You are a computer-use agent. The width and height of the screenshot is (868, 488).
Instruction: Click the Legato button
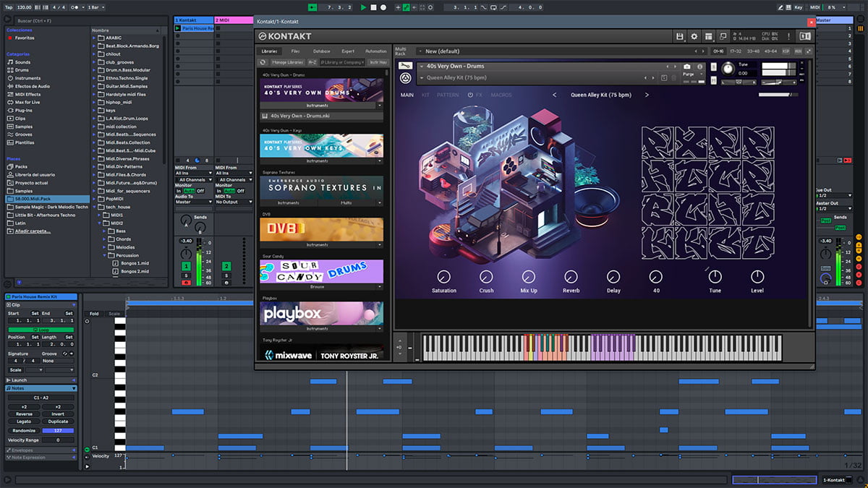tap(24, 421)
